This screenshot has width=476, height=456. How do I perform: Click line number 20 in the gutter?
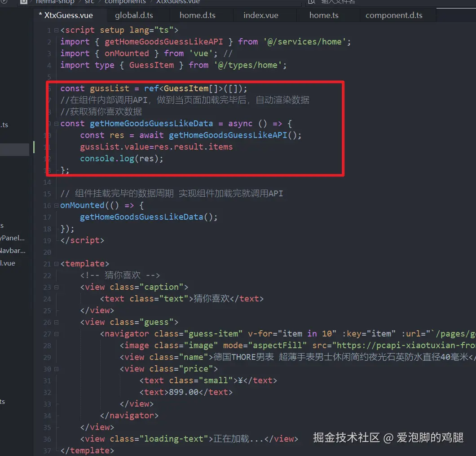coord(47,252)
